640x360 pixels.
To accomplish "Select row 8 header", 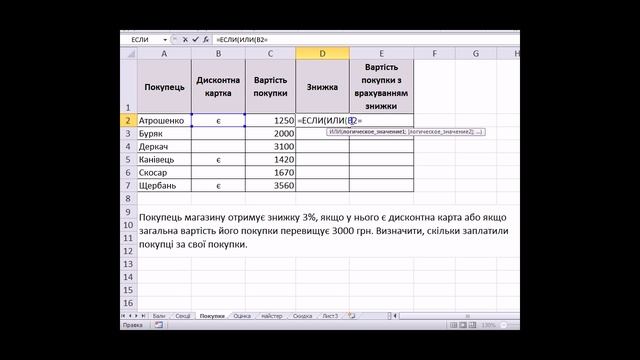I will click(x=128, y=199).
